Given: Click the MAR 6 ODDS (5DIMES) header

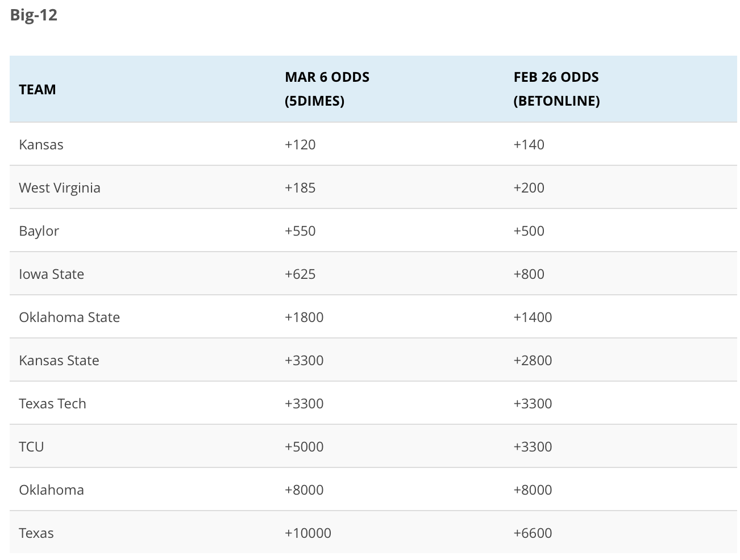Looking at the screenshot, I should 327,89.
